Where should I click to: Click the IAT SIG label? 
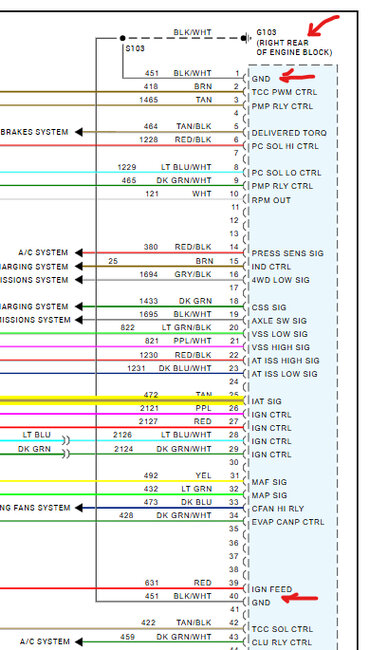click(267, 401)
